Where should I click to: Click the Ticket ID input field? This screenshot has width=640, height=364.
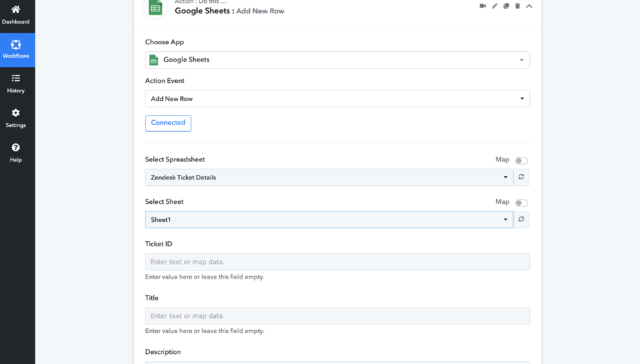coord(338,262)
